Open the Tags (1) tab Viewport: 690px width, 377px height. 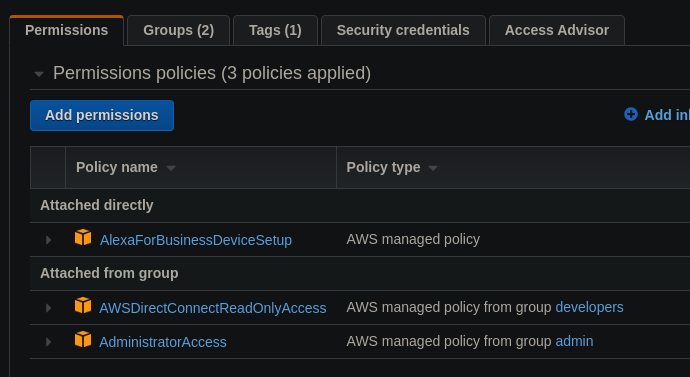(x=275, y=30)
